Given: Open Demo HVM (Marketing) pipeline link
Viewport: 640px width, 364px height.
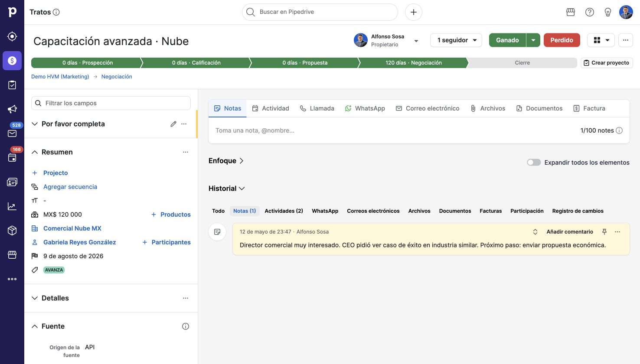Looking at the screenshot, I should click(x=60, y=77).
